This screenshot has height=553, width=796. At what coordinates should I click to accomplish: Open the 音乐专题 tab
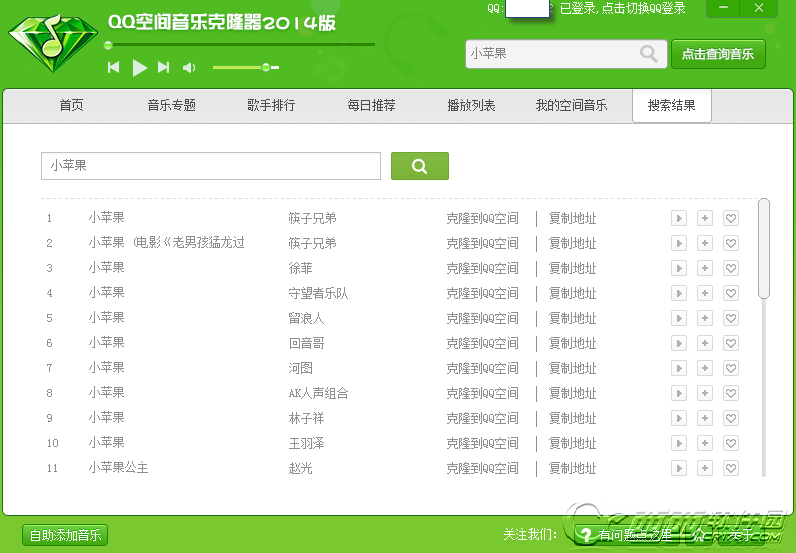(x=172, y=105)
